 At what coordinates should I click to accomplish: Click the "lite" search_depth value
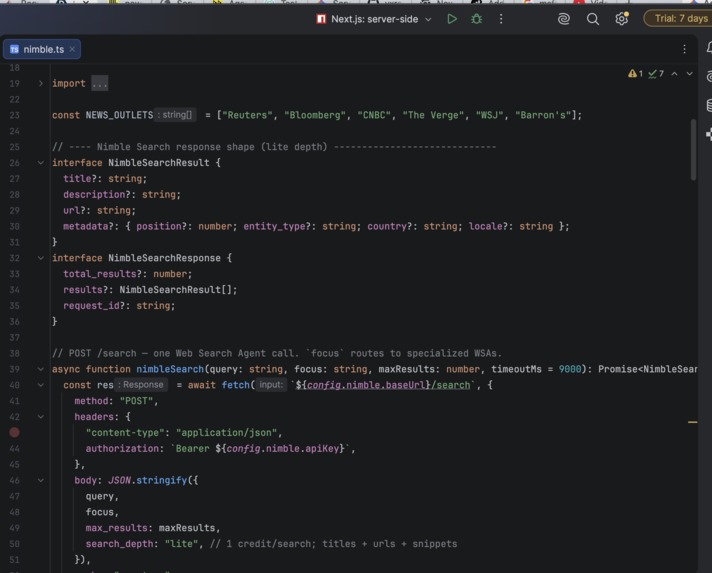181,544
